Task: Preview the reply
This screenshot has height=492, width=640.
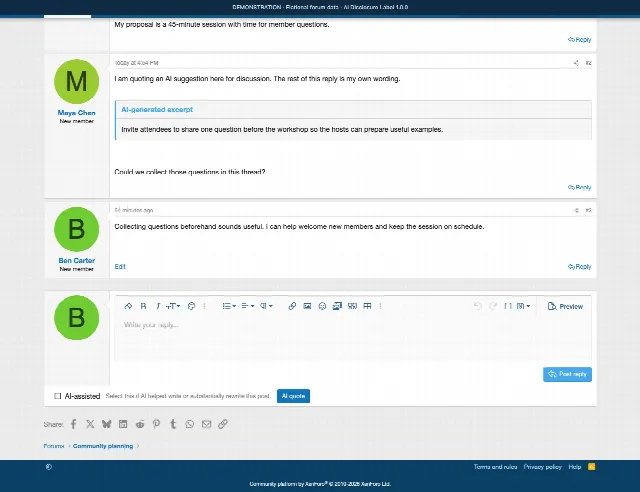Action: 565,306
